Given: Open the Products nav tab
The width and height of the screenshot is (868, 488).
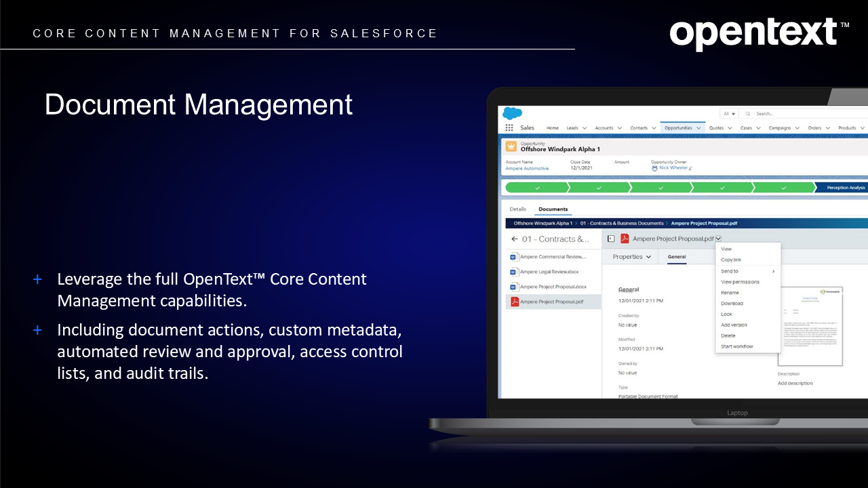Looking at the screenshot, I should click(847, 128).
